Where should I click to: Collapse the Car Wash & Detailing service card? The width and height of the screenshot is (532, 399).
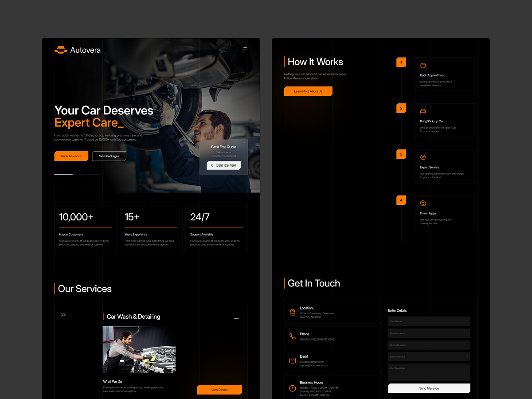[x=236, y=318]
